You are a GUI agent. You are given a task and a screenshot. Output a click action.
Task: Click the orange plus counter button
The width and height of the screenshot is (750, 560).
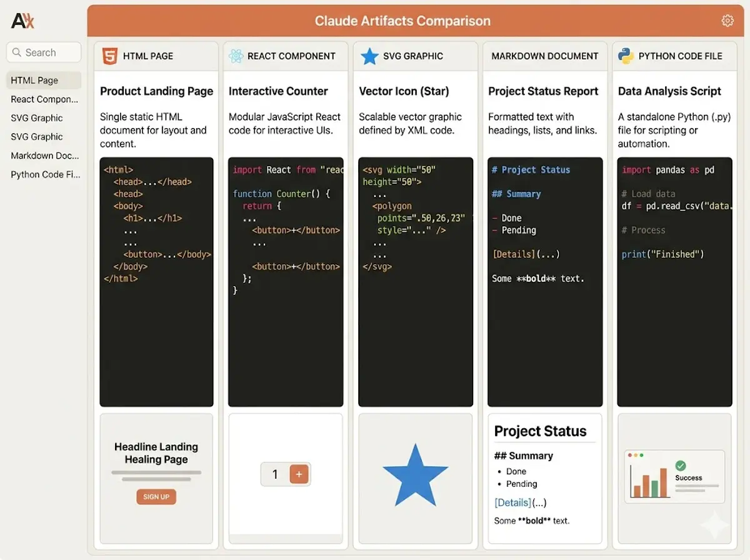pyautogui.click(x=299, y=474)
